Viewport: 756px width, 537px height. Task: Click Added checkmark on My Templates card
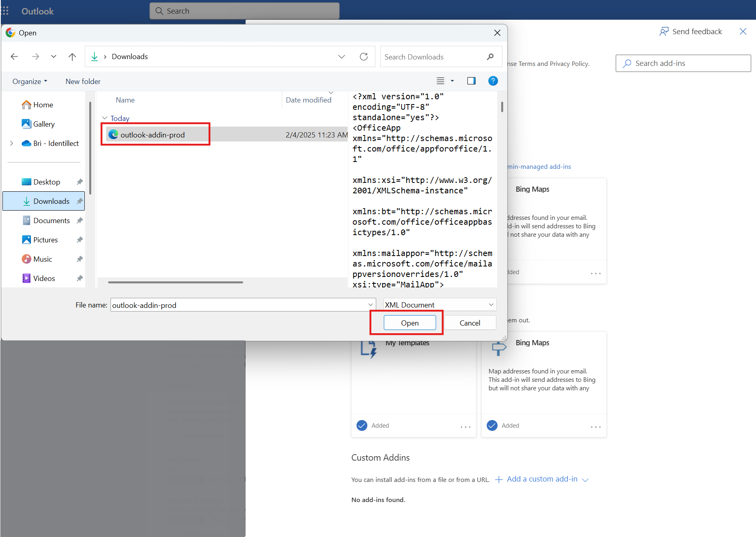tap(362, 425)
